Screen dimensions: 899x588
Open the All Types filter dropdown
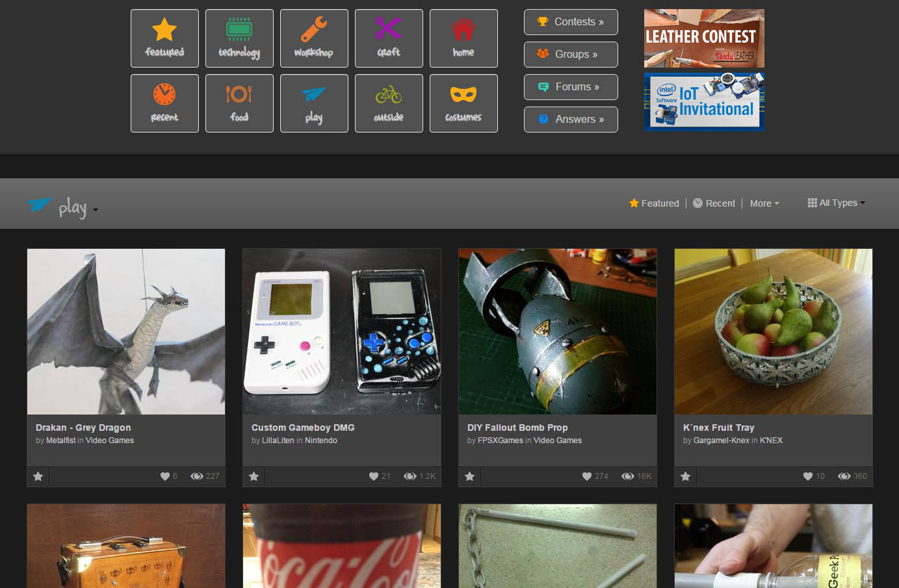click(x=837, y=203)
